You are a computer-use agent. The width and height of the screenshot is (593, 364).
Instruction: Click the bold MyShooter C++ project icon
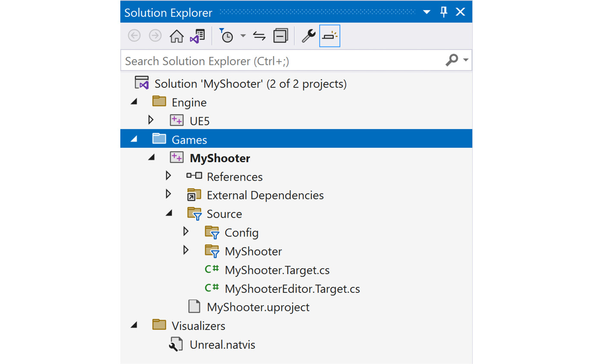pyautogui.click(x=177, y=158)
